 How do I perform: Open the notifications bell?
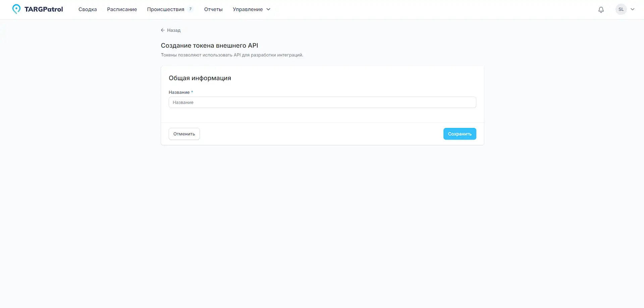[x=601, y=10]
